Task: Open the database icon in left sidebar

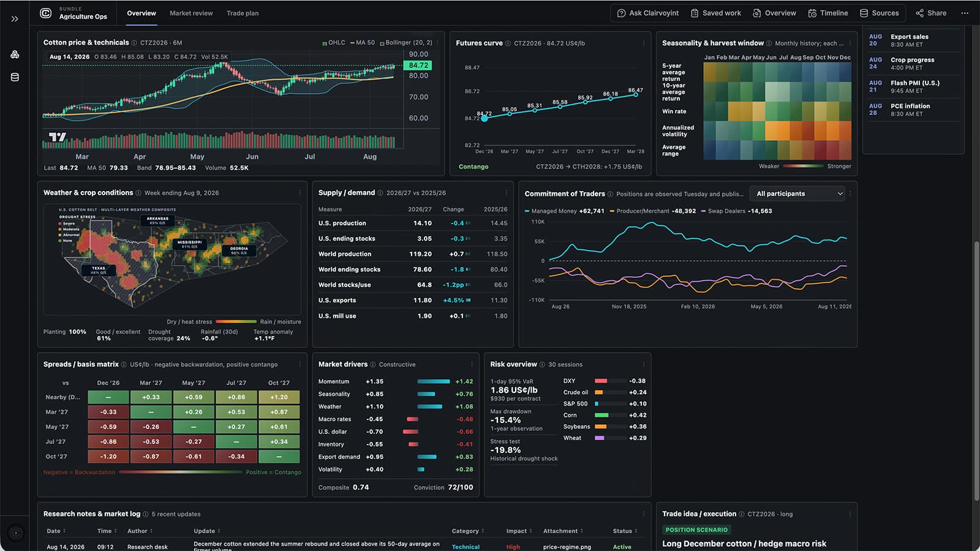Action: [x=15, y=77]
